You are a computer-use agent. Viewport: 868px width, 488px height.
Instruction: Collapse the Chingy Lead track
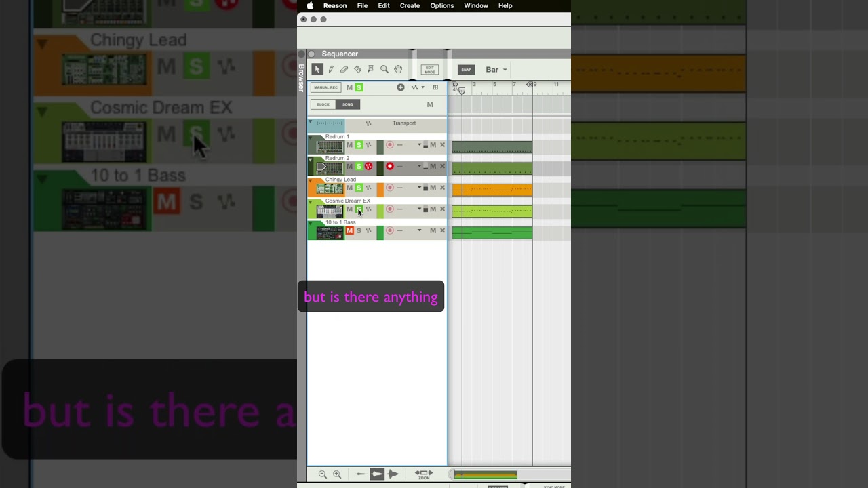pyautogui.click(x=311, y=180)
